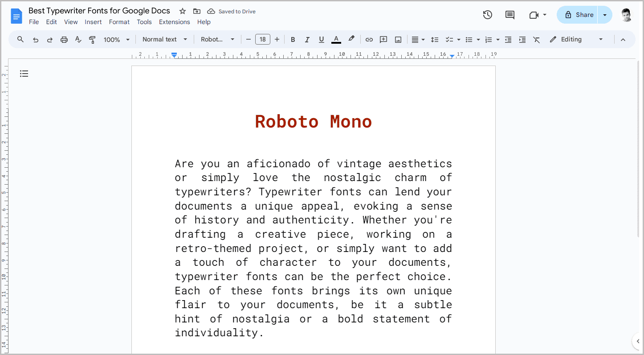Insert an image

pos(398,39)
